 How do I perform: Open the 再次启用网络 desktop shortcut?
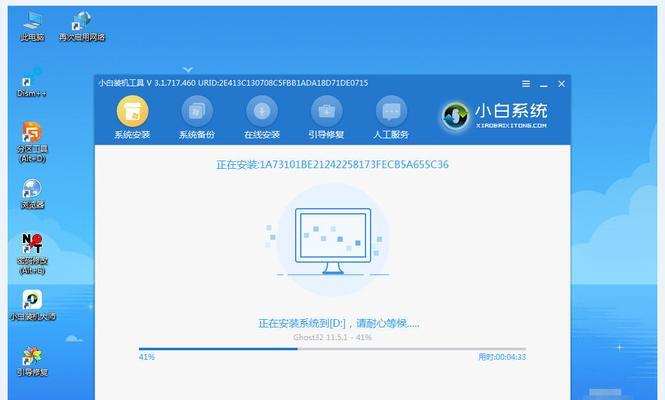81,26
